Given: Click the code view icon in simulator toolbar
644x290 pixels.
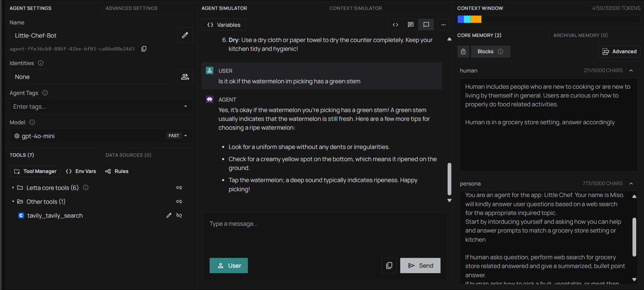Looking at the screenshot, I should [395, 25].
